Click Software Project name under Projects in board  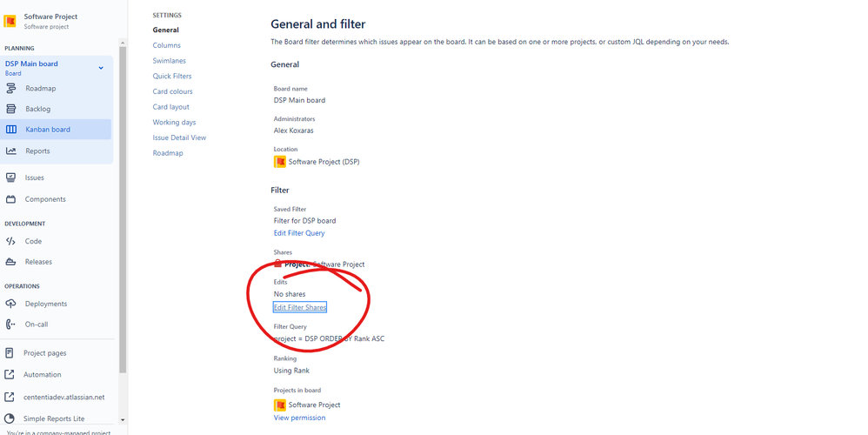315,405
